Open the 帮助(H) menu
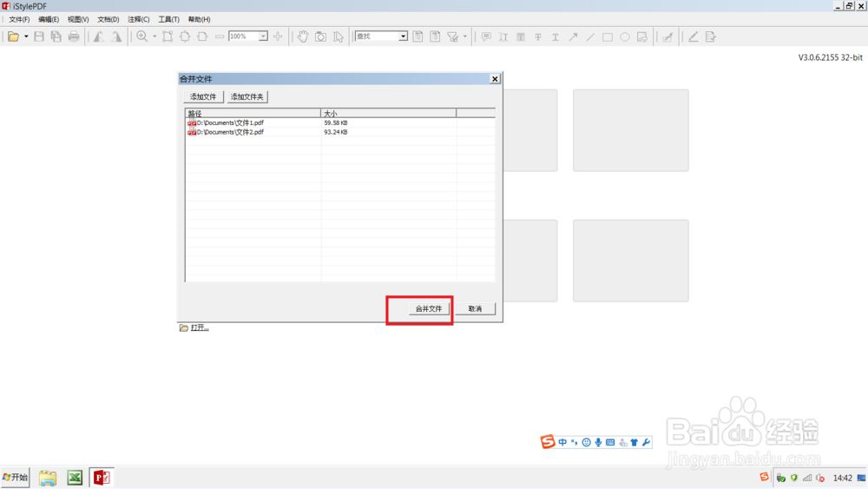This screenshot has height=489, width=868. [x=200, y=19]
